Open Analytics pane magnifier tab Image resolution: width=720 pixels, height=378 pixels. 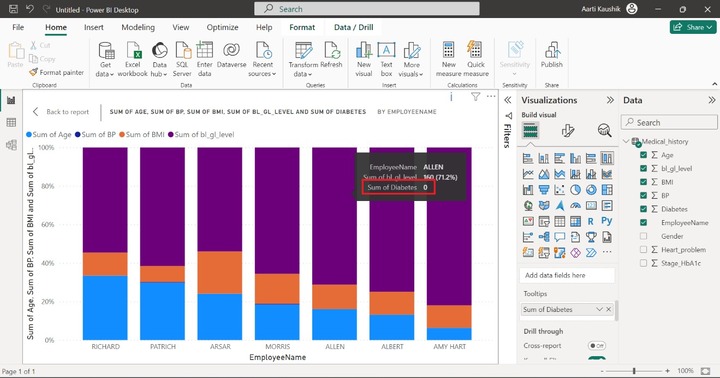pos(604,131)
